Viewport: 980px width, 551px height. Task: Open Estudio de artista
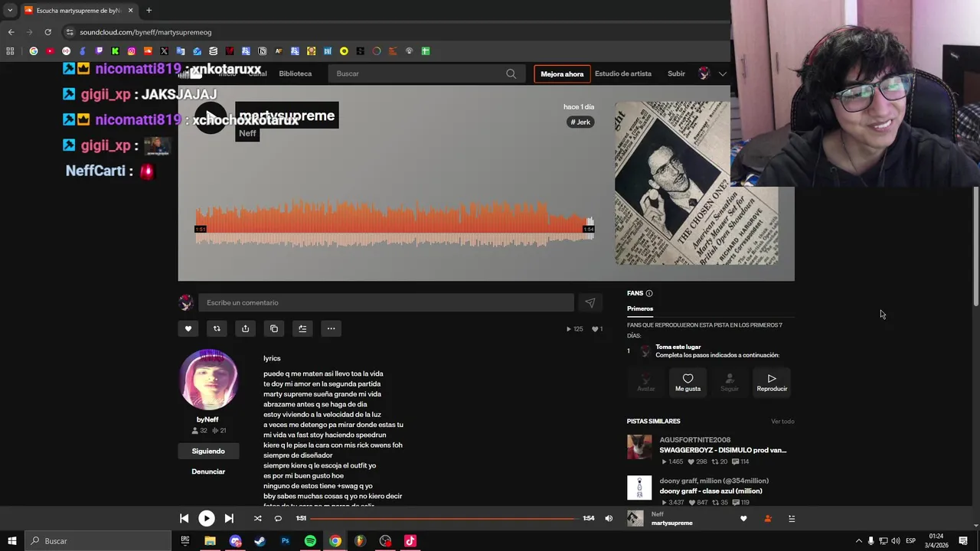tap(623, 73)
